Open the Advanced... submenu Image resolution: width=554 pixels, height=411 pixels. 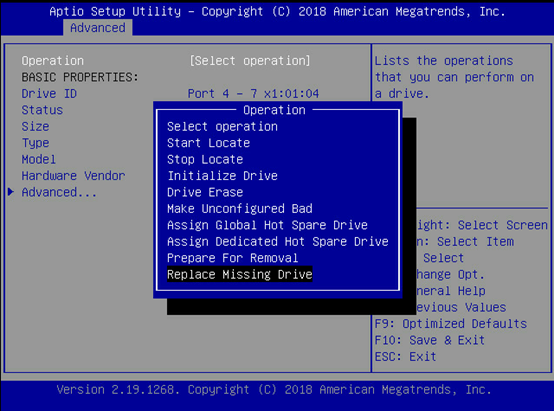pyautogui.click(x=59, y=192)
